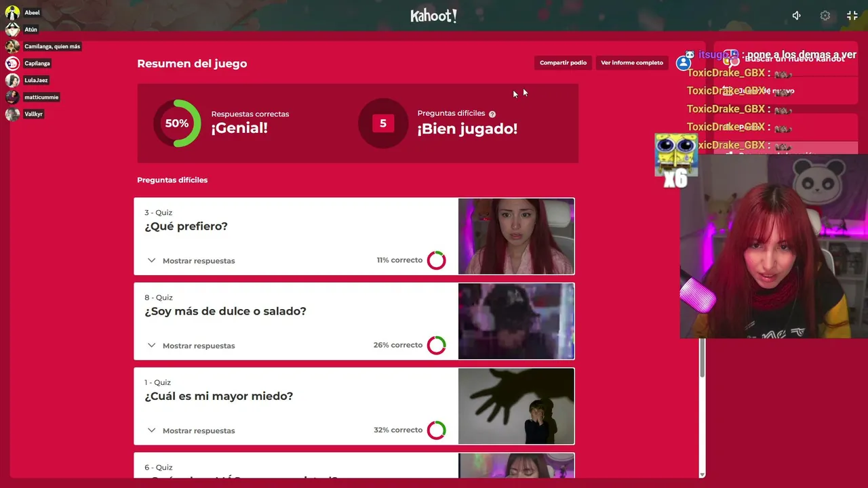This screenshot has height=488, width=868.
Task: Open Ver informe completo
Action: [632, 63]
